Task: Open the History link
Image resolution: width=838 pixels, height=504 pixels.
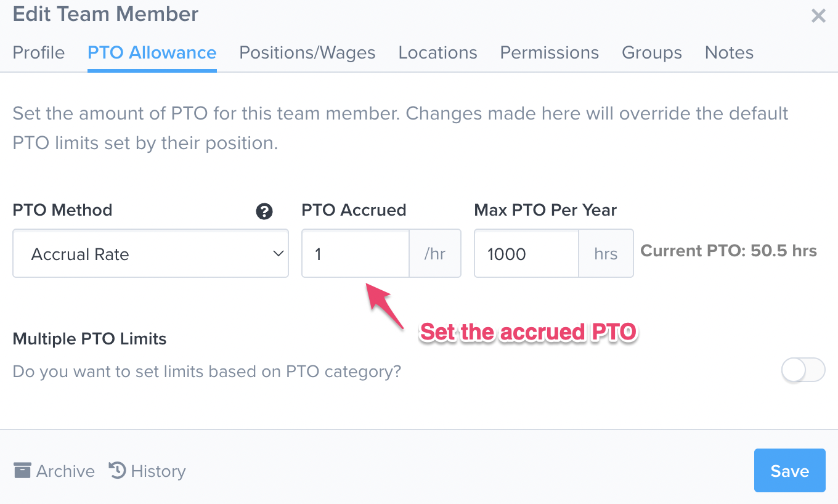Action: pos(158,471)
